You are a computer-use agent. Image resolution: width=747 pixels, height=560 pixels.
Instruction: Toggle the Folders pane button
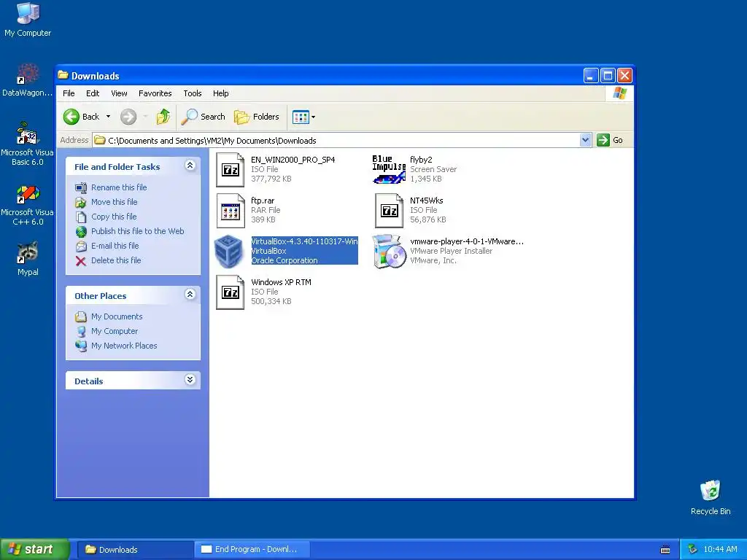256,117
